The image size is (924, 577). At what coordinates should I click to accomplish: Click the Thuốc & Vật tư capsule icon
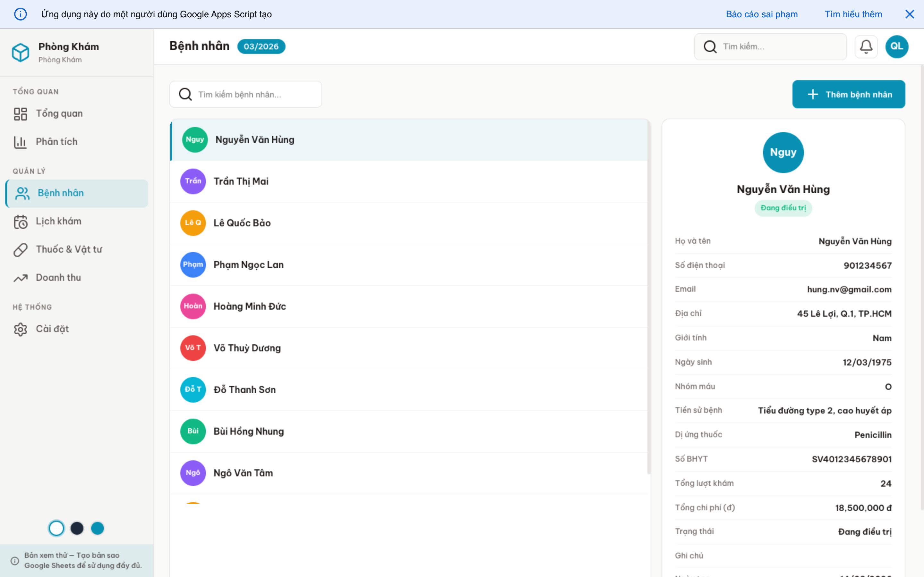click(20, 249)
